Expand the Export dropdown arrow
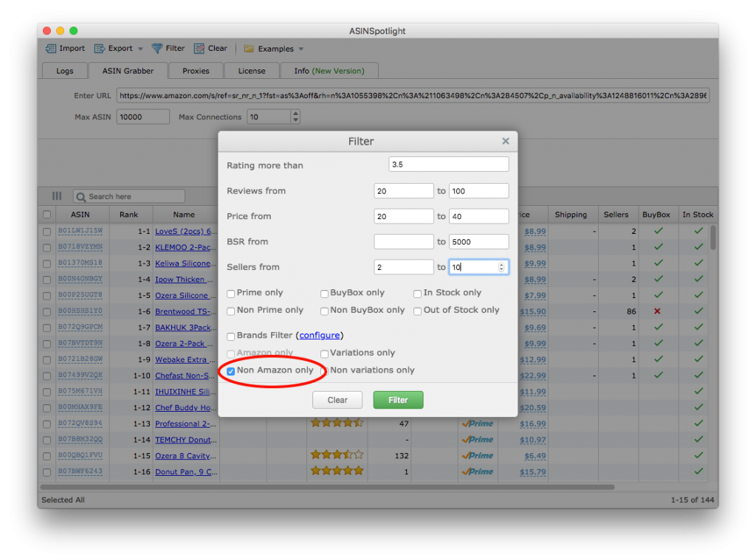The height and width of the screenshot is (560, 756). [141, 49]
